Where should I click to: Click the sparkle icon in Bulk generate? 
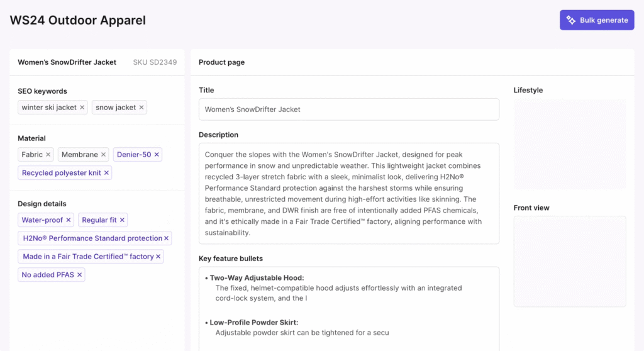571,20
